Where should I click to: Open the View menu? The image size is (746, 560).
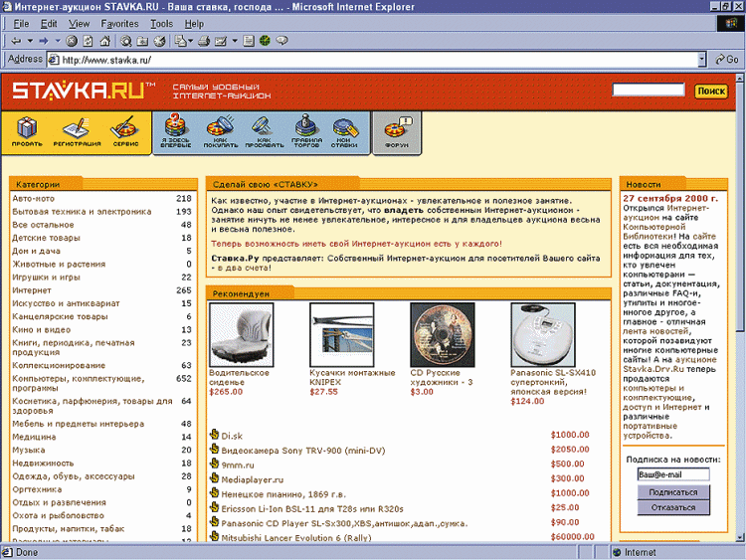tap(79, 24)
